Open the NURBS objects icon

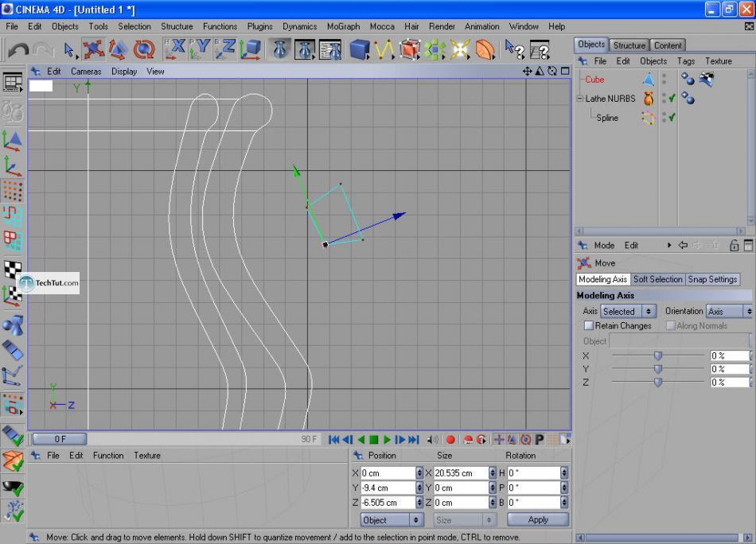[x=409, y=49]
